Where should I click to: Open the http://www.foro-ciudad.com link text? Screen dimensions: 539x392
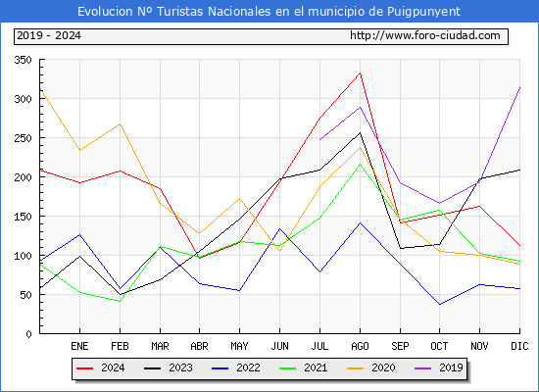coord(425,35)
